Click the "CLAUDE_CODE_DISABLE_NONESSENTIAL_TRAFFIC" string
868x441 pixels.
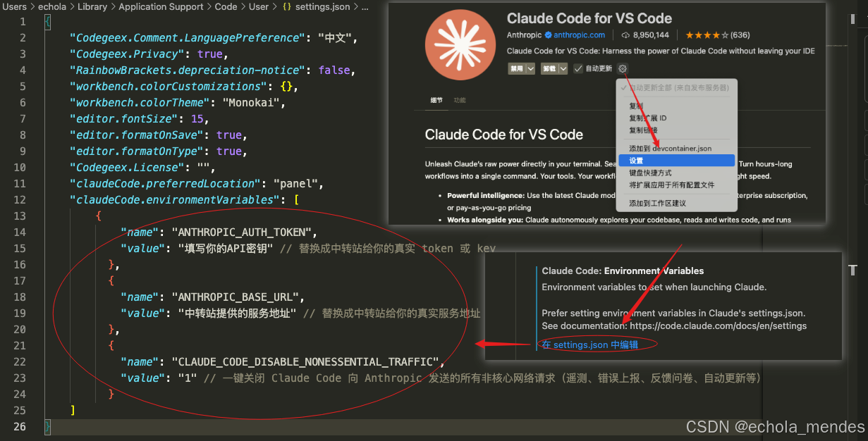click(x=306, y=361)
